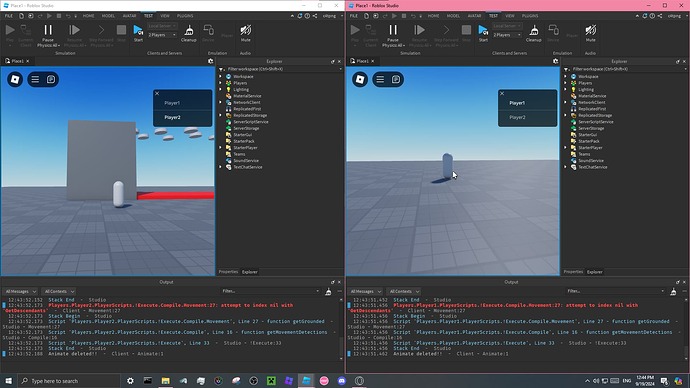Close the player list in left viewport
The image size is (690, 388).
[157, 94]
